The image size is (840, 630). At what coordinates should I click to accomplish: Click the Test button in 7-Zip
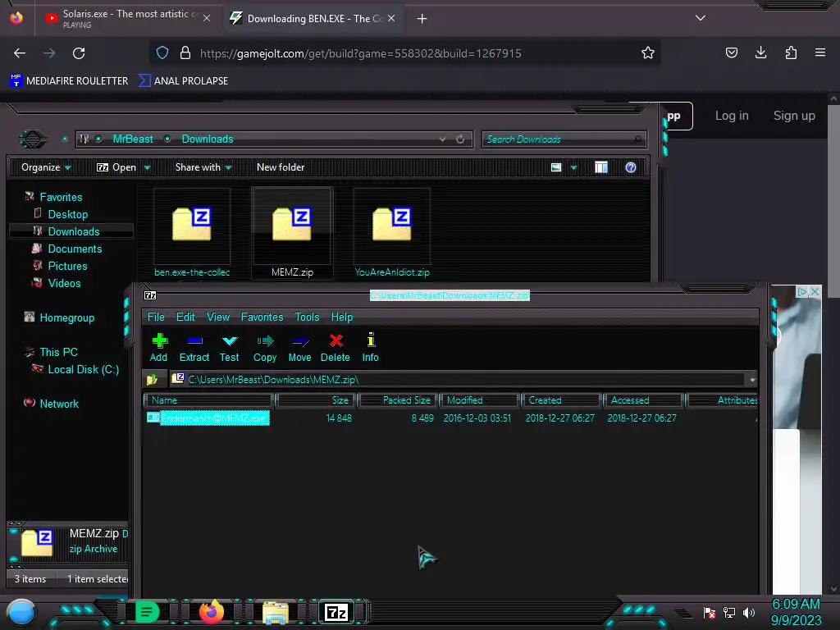(x=230, y=348)
